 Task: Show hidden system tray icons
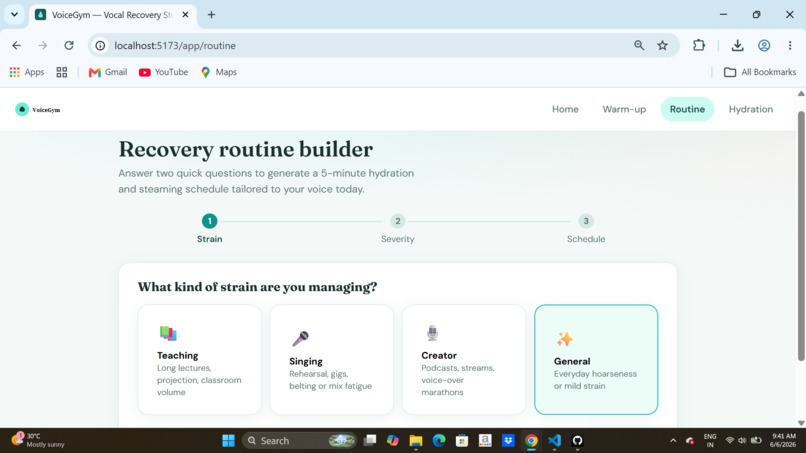click(673, 441)
